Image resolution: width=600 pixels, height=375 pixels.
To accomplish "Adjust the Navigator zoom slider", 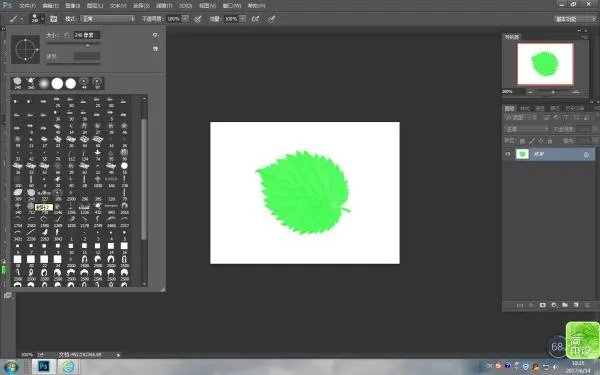I will pos(553,92).
